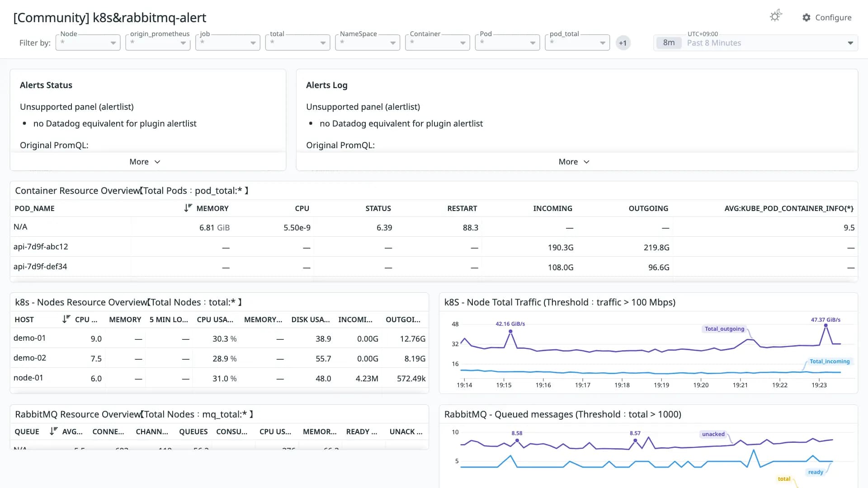
Task: Click the sort icon beside the MEMORY column
Action: coord(188,208)
